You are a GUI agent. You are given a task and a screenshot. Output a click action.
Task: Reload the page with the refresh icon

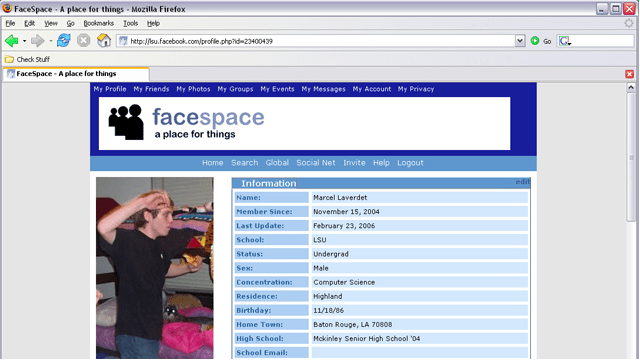point(64,40)
